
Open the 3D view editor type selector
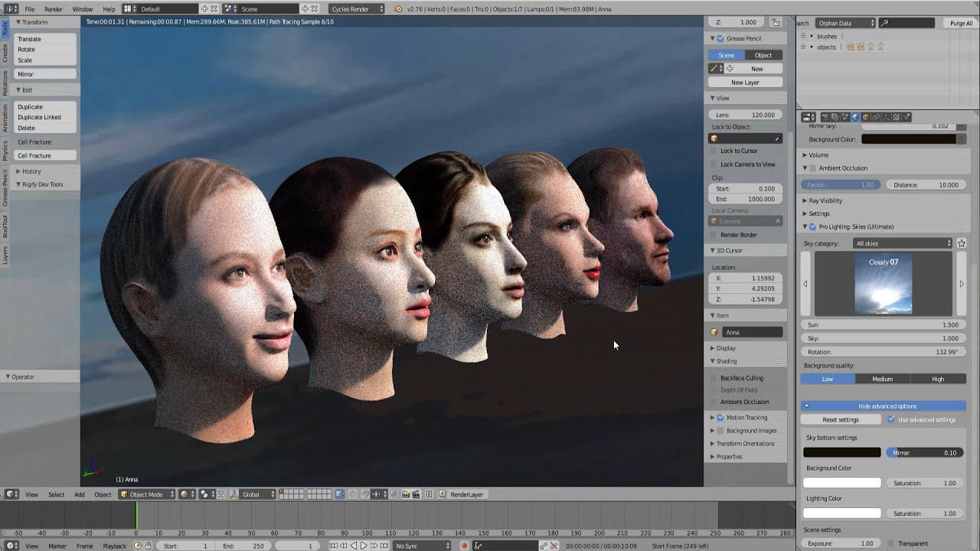(13, 494)
